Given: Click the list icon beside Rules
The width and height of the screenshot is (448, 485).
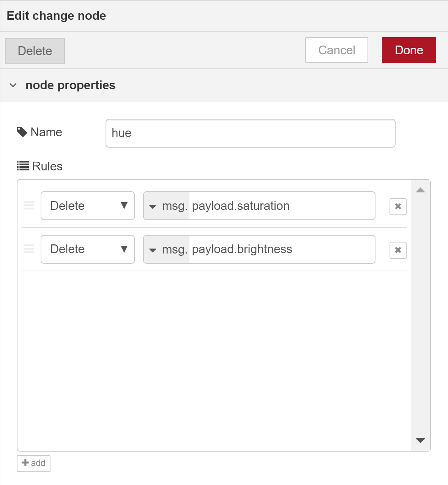Looking at the screenshot, I should pyautogui.click(x=23, y=166).
